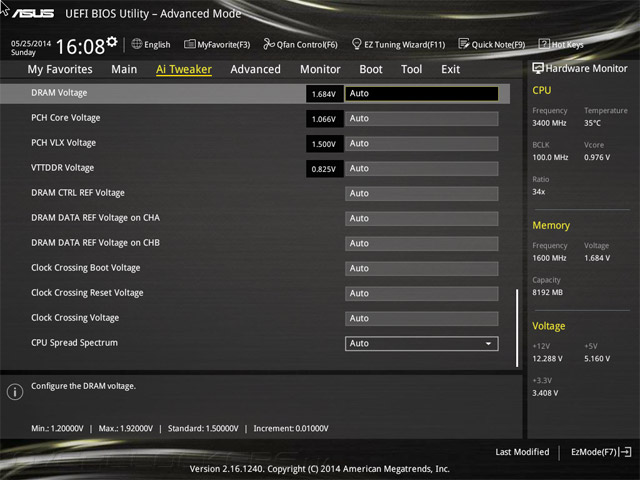Open the Monitor tab
Image resolution: width=640 pixels, height=480 pixels.
pos(320,69)
